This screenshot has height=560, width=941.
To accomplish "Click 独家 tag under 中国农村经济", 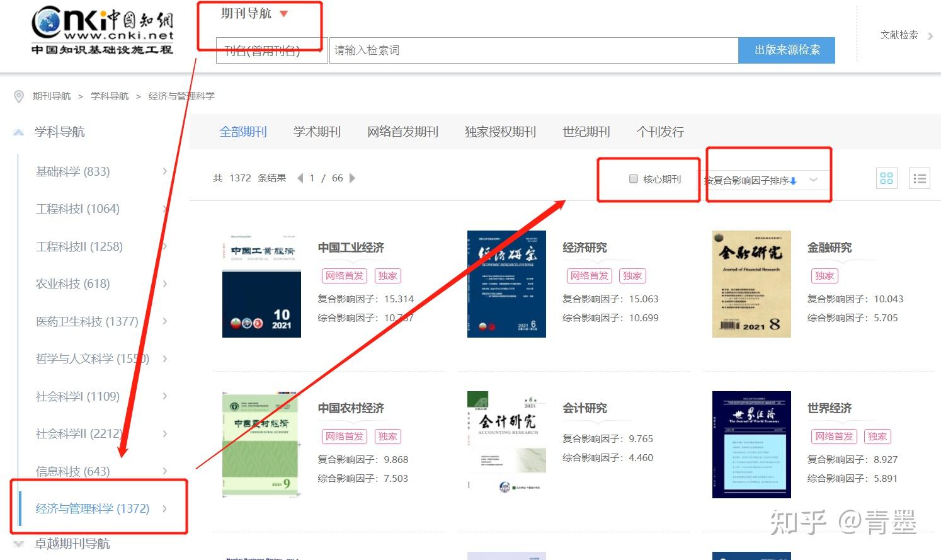I will pos(387,436).
